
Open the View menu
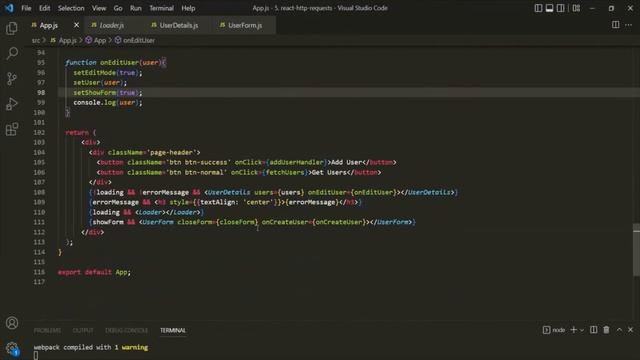99,8
